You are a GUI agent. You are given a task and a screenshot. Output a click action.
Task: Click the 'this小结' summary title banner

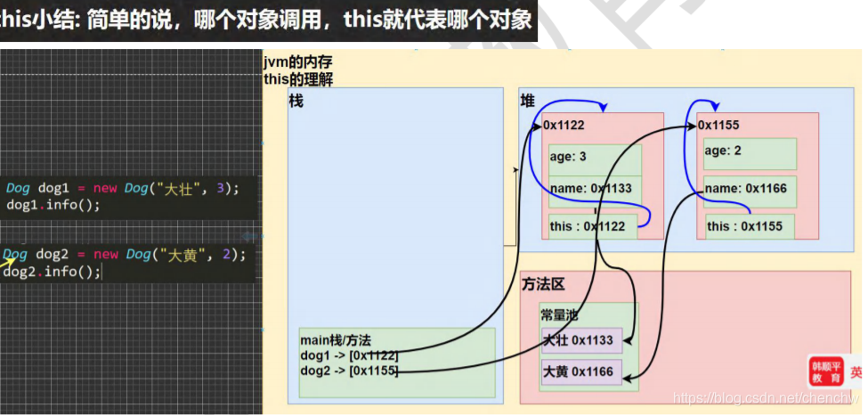(268, 20)
